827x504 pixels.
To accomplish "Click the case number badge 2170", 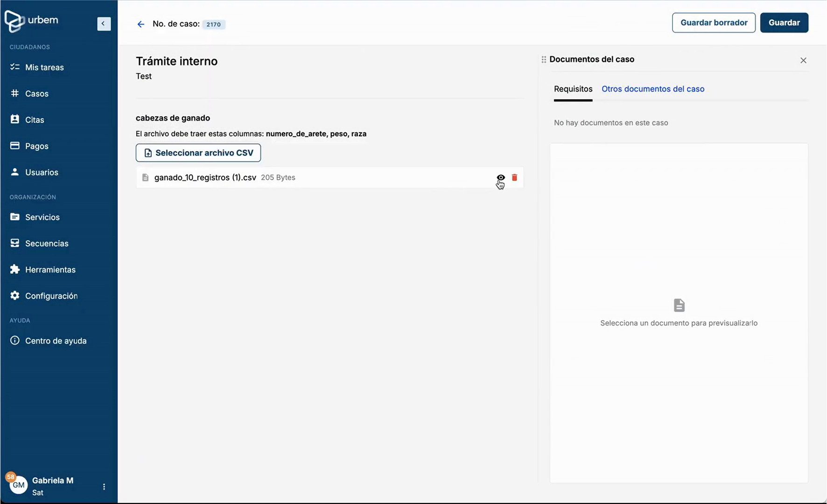I will [x=214, y=24].
